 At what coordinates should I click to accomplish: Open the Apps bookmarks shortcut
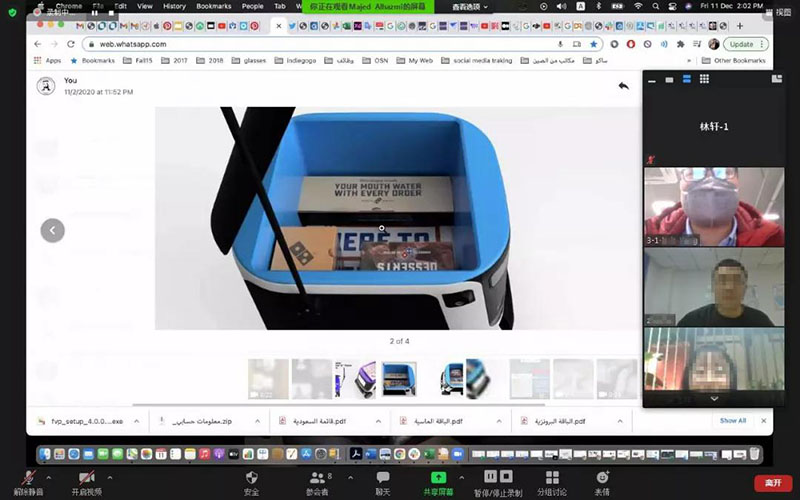[47, 60]
